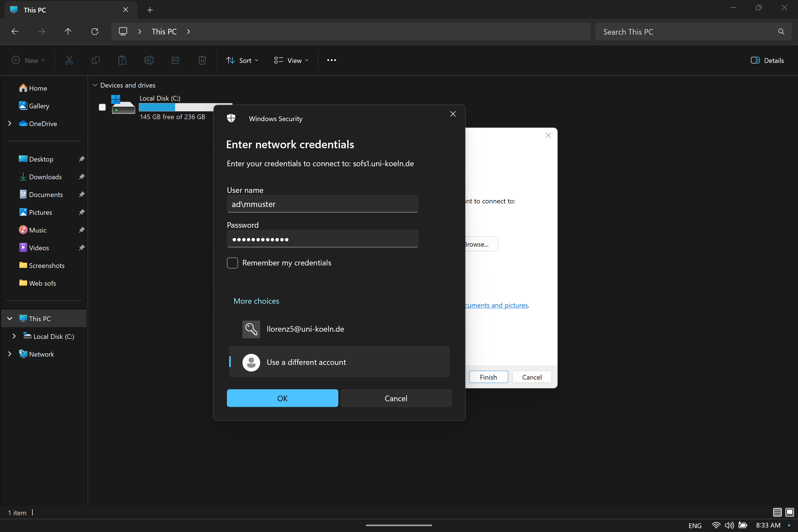Click the Delete trash icon in toolbar
The image size is (798, 532).
pyautogui.click(x=202, y=60)
